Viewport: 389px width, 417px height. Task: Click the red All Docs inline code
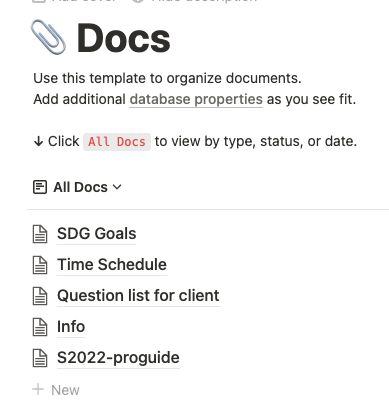[117, 142]
